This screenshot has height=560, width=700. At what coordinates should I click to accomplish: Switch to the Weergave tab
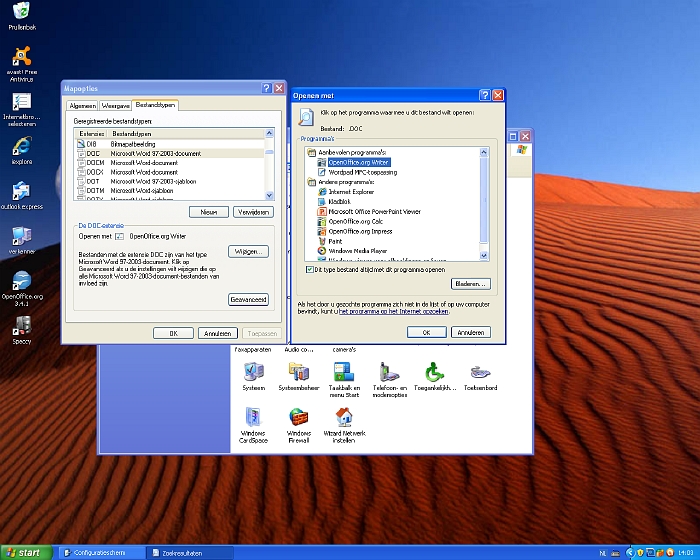tap(116, 106)
